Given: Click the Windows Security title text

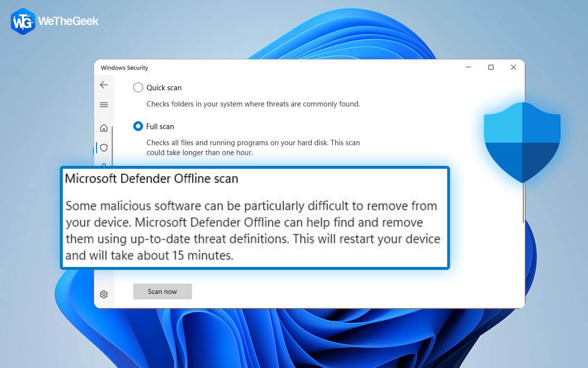Looking at the screenshot, I should pyautogui.click(x=124, y=68).
